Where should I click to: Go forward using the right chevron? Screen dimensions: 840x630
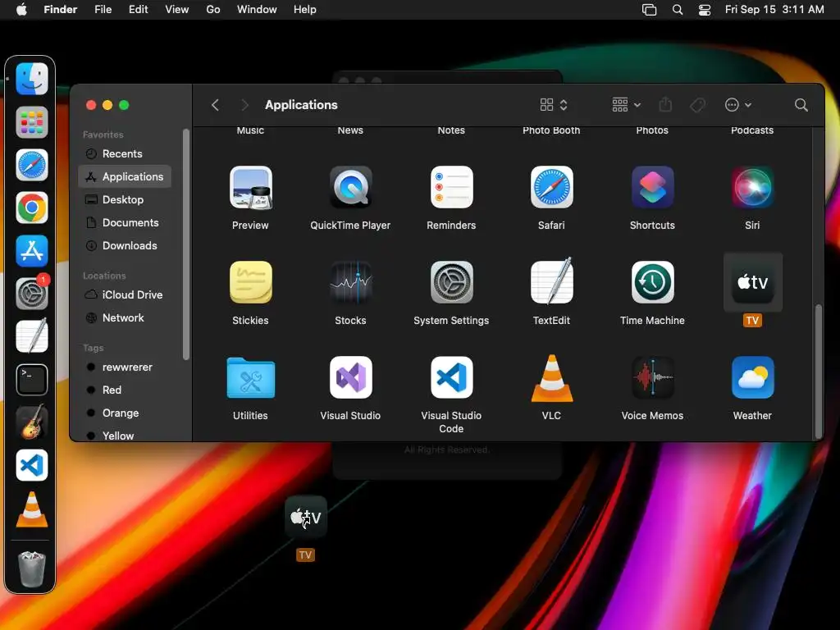tap(244, 105)
